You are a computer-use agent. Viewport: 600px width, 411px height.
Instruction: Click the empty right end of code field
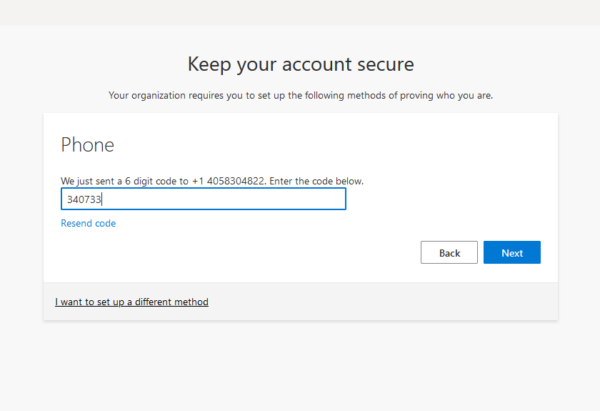[x=300, y=199]
